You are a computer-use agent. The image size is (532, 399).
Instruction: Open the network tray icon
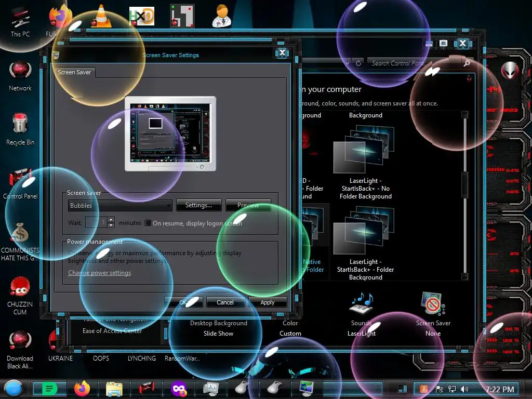[x=452, y=389]
